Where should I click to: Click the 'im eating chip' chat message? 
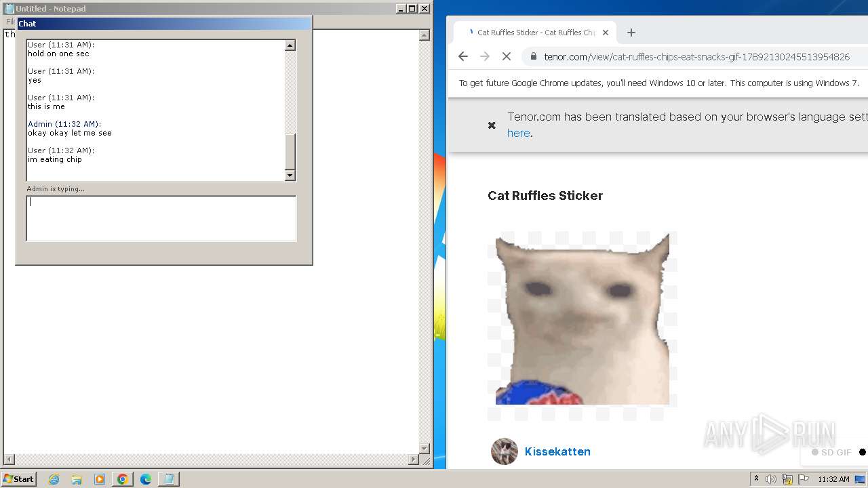point(55,159)
